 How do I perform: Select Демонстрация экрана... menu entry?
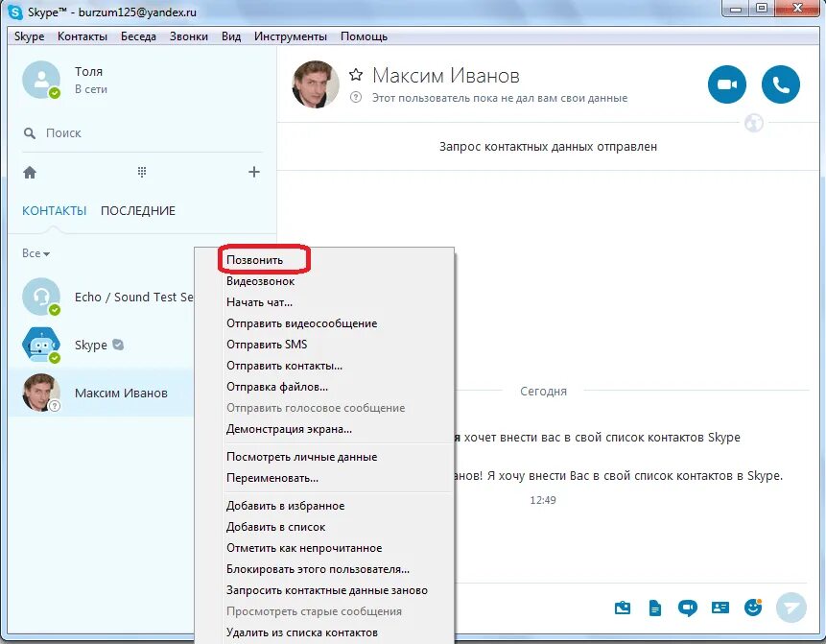(324, 428)
